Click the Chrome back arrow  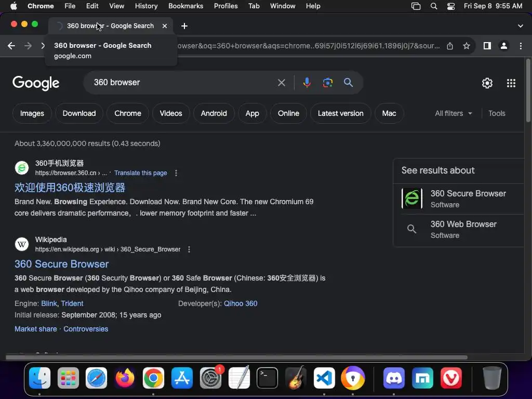coord(11,46)
